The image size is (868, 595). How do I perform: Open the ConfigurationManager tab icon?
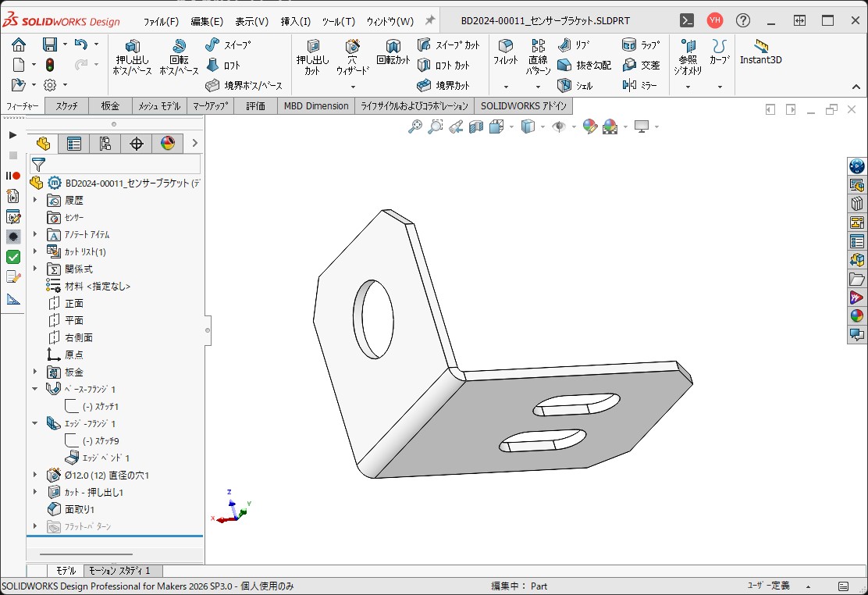105,144
